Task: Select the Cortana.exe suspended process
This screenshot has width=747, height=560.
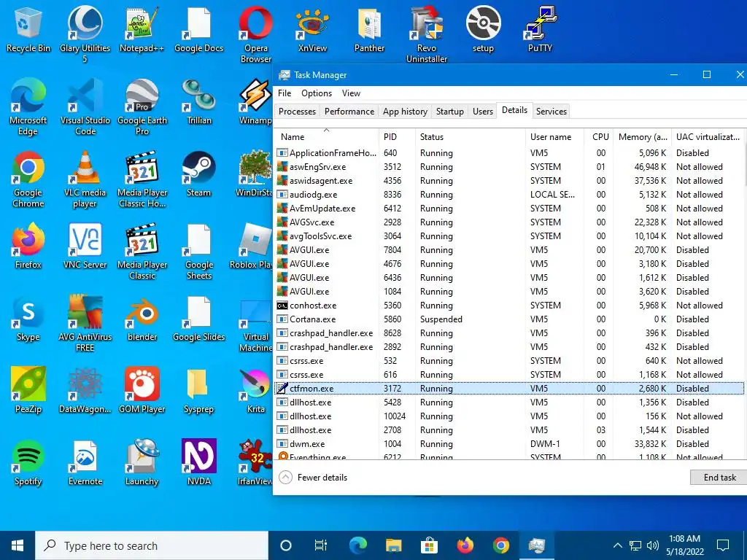Action: click(x=509, y=319)
